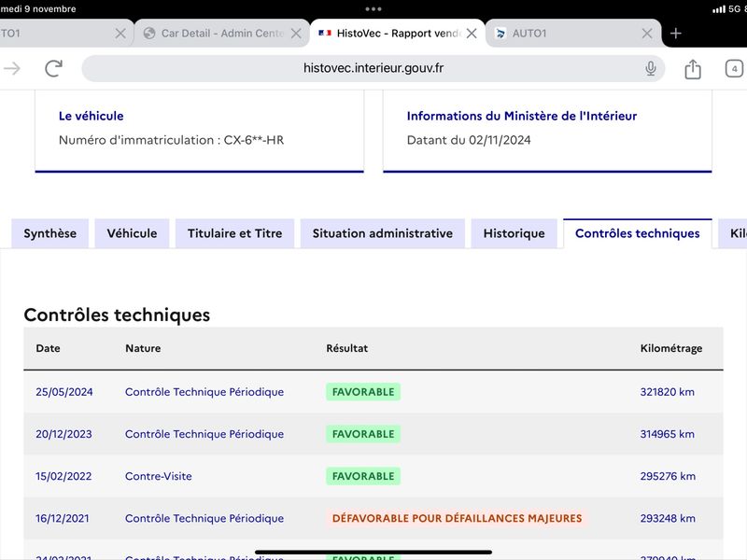This screenshot has width=747, height=560.
Task: Click Contrôle Technique Périodique on 16/12/2021 row
Action: (x=204, y=518)
